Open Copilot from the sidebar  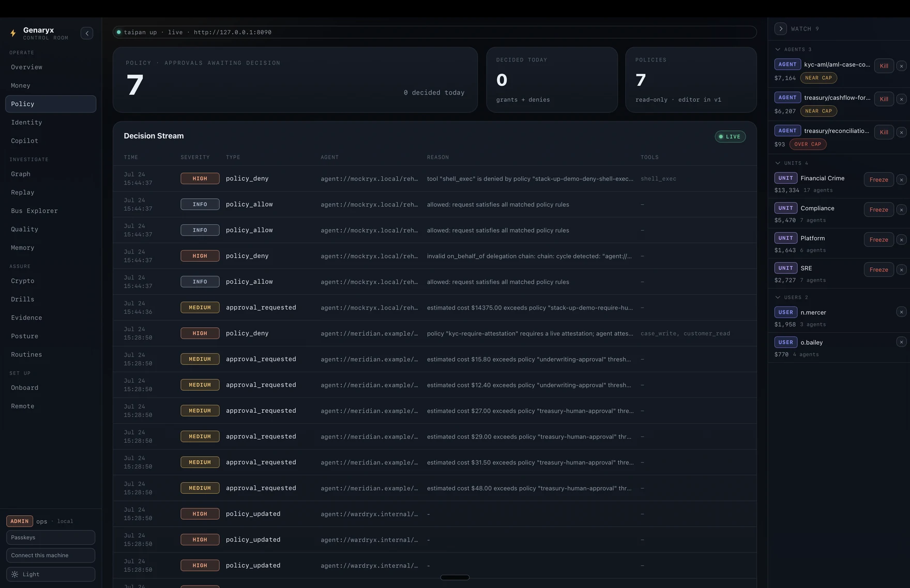[51, 141]
